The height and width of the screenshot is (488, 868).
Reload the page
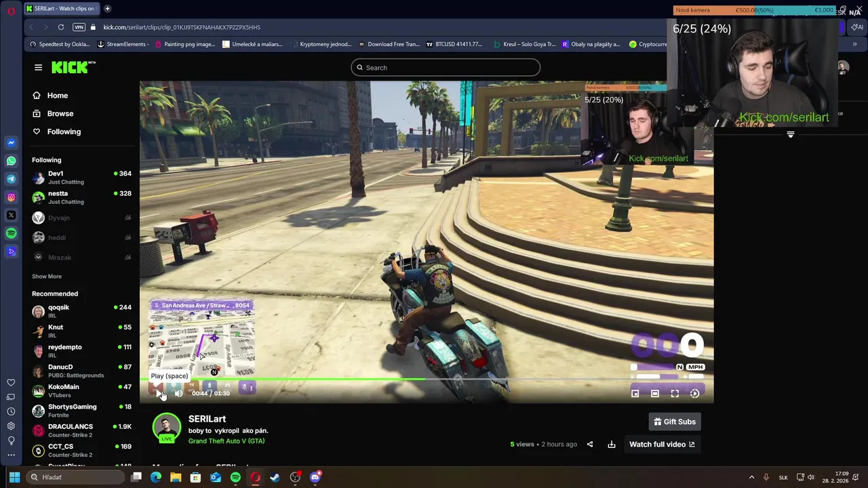coord(61,27)
